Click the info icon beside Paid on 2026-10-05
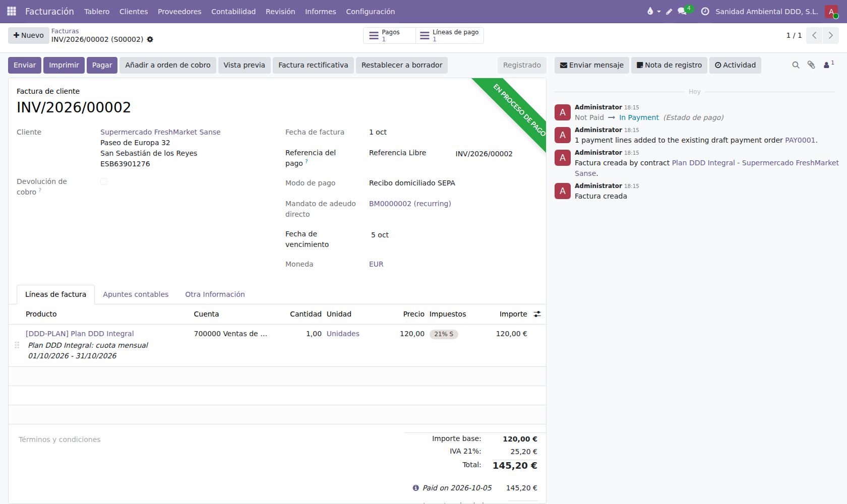The height and width of the screenshot is (504, 847). 415,488
